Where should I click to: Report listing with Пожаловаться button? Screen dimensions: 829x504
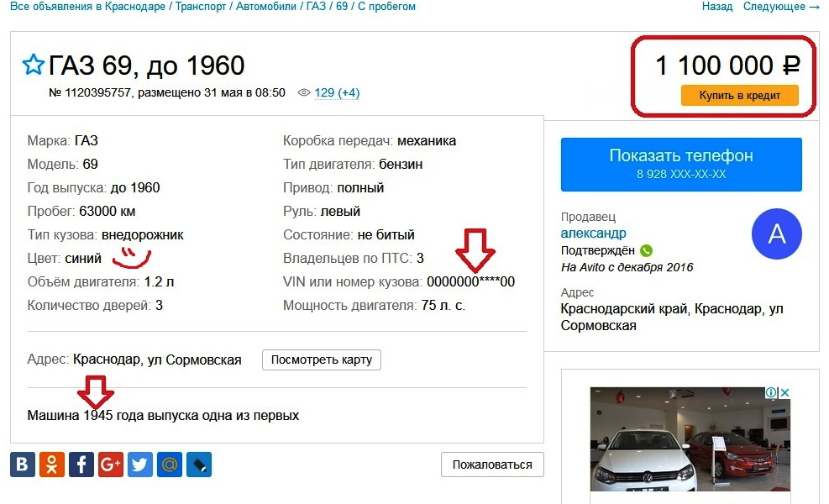[492, 465]
